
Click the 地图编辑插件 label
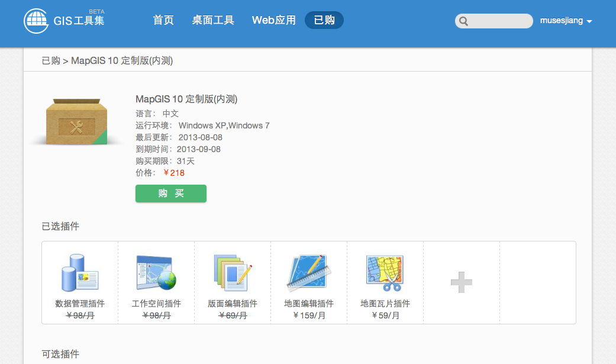pyautogui.click(x=309, y=304)
